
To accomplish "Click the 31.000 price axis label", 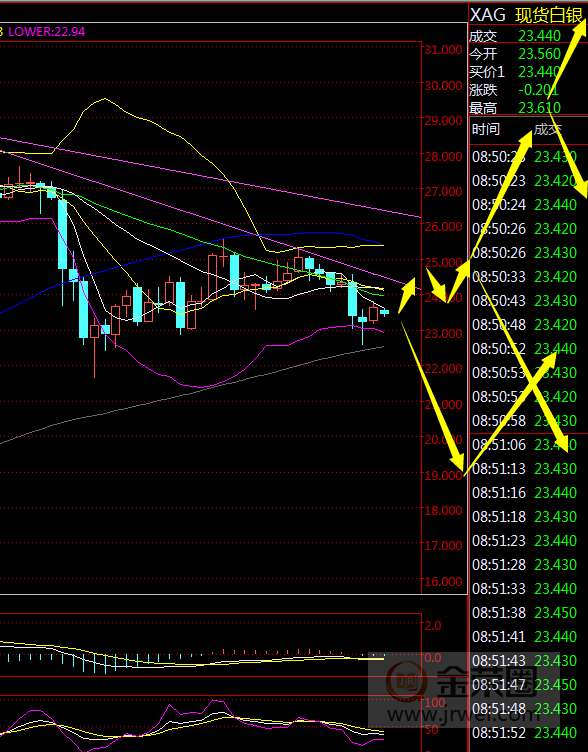I will point(444,50).
